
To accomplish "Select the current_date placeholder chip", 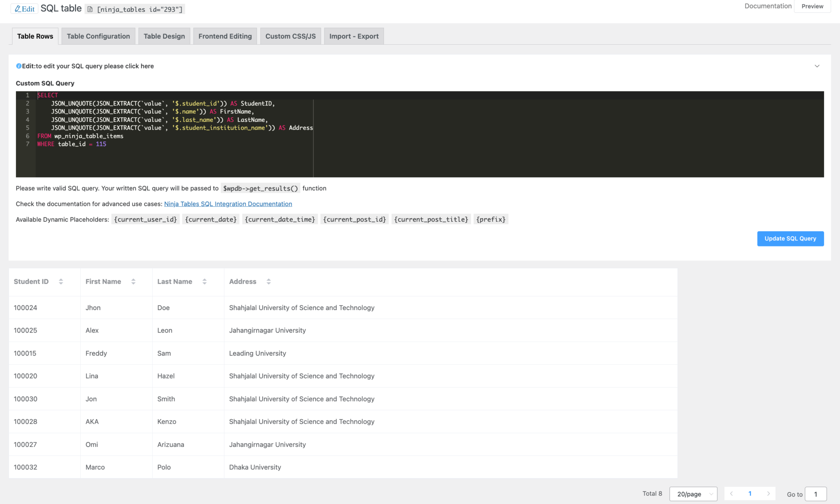I will point(210,219).
